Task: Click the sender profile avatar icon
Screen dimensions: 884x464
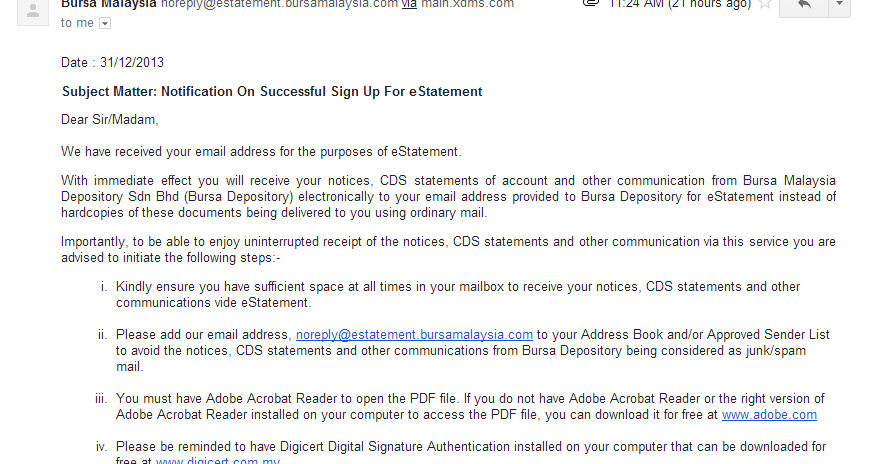Action: (33, 11)
